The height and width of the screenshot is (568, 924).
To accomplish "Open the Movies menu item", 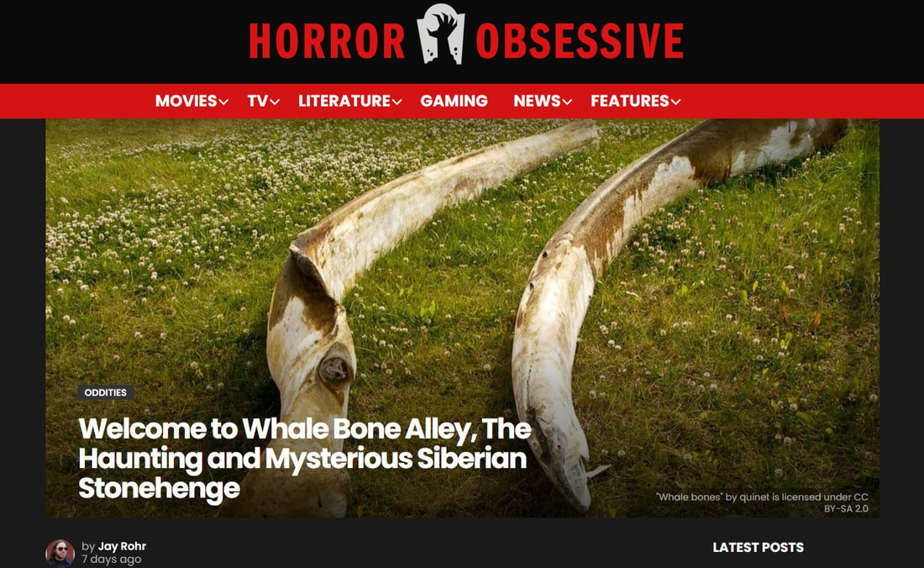I will point(186,101).
